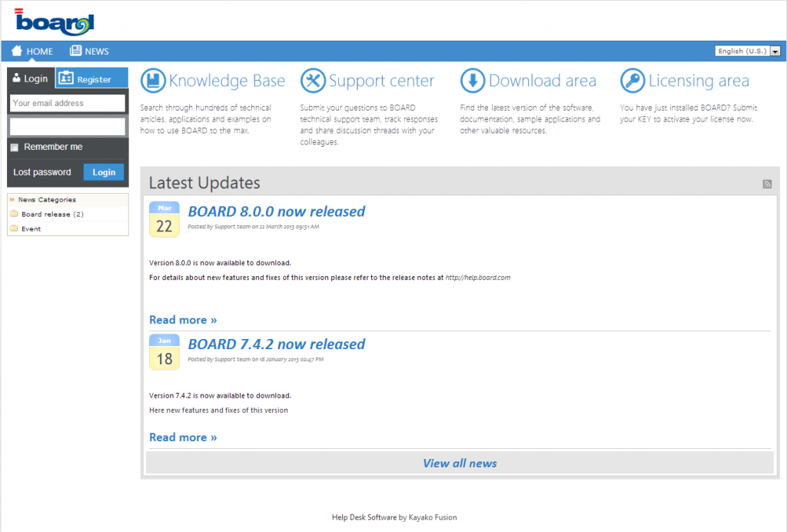Click the News Categories header text

[x=47, y=200]
